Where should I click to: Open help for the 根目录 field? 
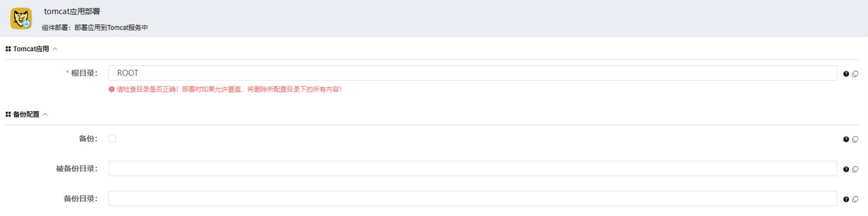[846, 74]
